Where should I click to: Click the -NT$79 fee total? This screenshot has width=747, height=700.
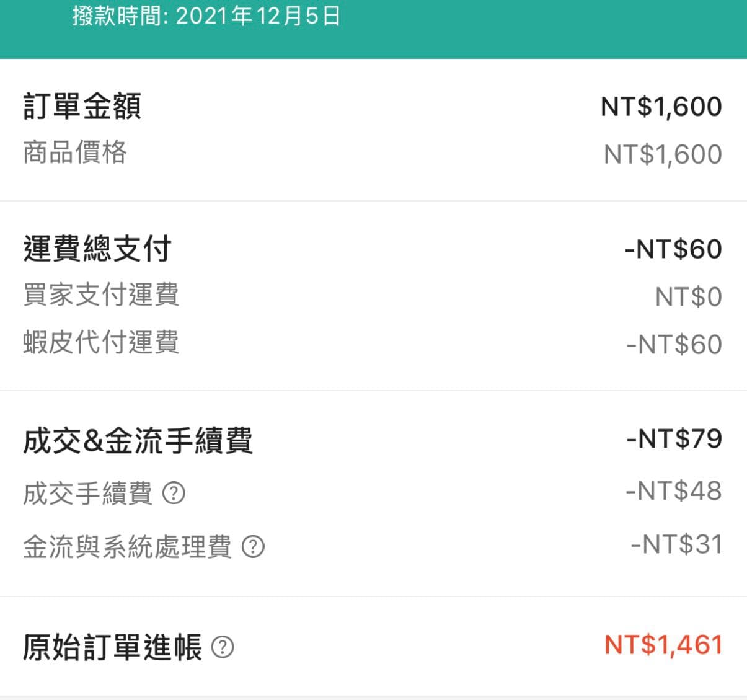pyautogui.click(x=674, y=439)
